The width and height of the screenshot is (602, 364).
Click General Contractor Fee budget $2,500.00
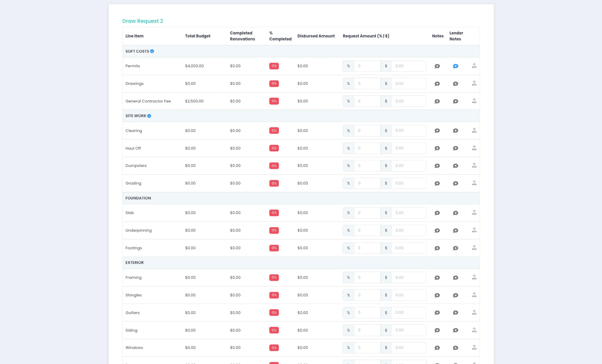(x=194, y=101)
